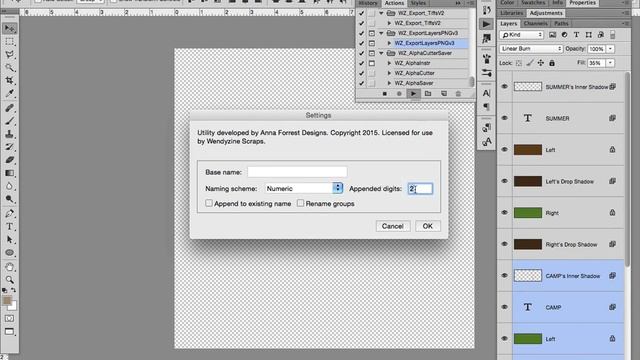Hide the CAMP text layer
640x360 pixels.
(x=504, y=307)
